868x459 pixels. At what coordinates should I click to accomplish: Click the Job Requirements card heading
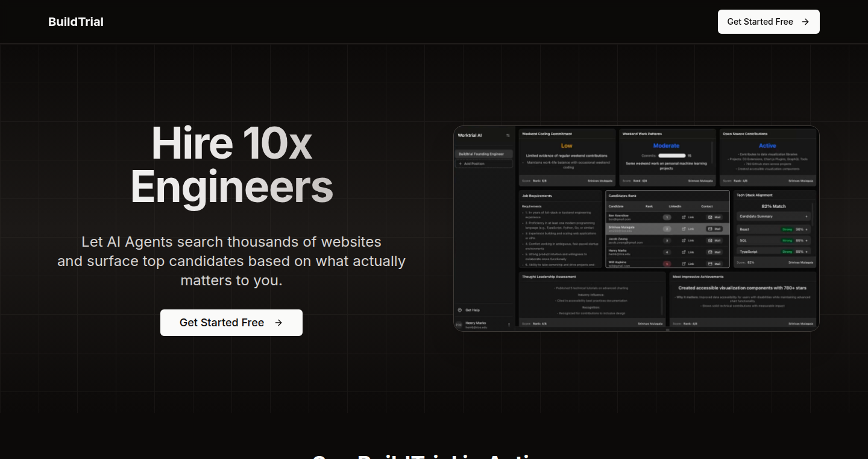point(537,195)
